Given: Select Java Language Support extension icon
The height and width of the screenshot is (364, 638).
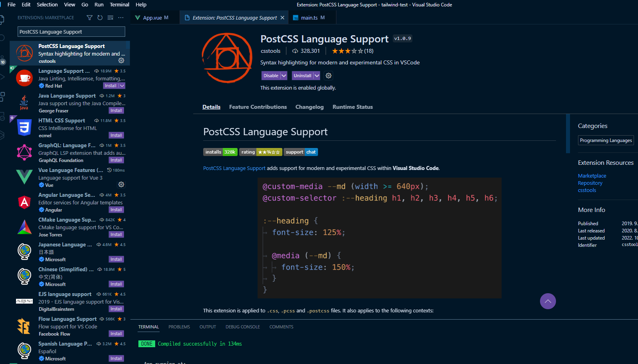Looking at the screenshot, I should [24, 103].
